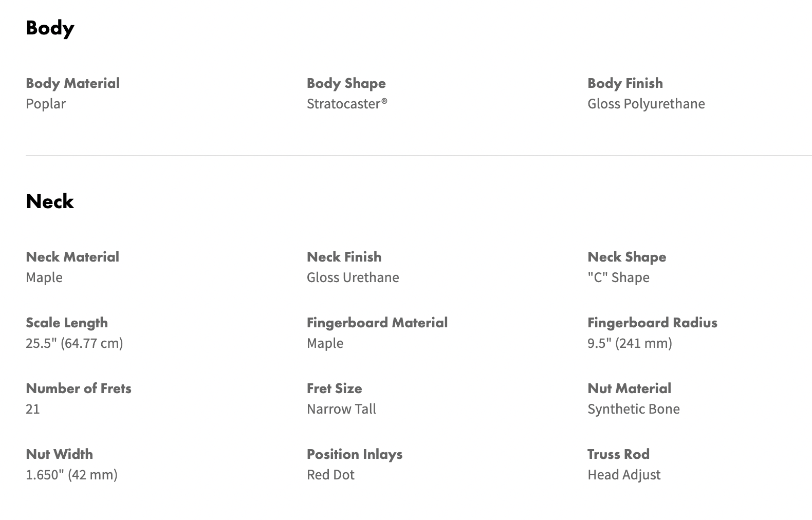The image size is (812, 520).
Task: Select the Body Shape label
Action: click(346, 83)
